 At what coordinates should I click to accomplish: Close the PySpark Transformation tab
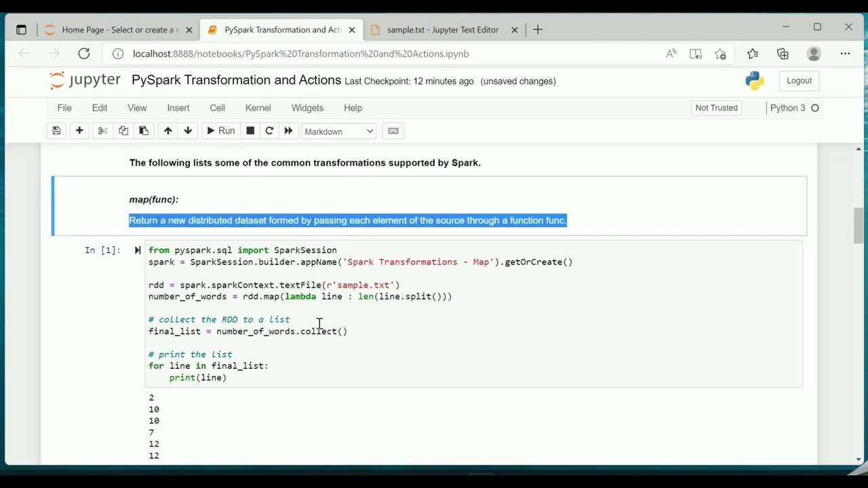(x=352, y=30)
